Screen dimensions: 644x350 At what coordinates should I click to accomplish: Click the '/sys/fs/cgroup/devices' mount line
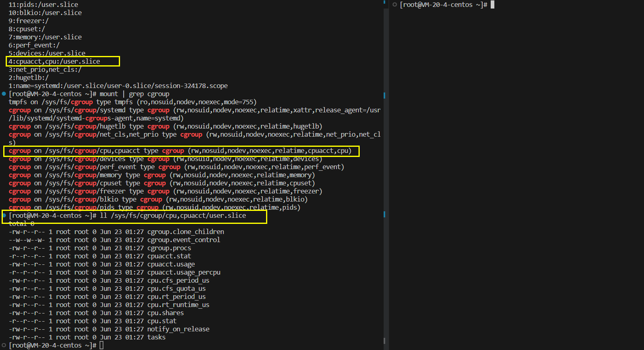[x=165, y=159]
